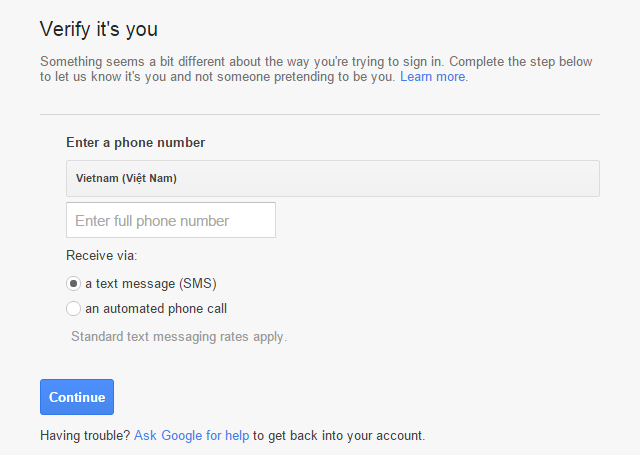The image size is (640, 455).
Task: Click the 'Enter a phone number' label
Action: tap(135, 143)
